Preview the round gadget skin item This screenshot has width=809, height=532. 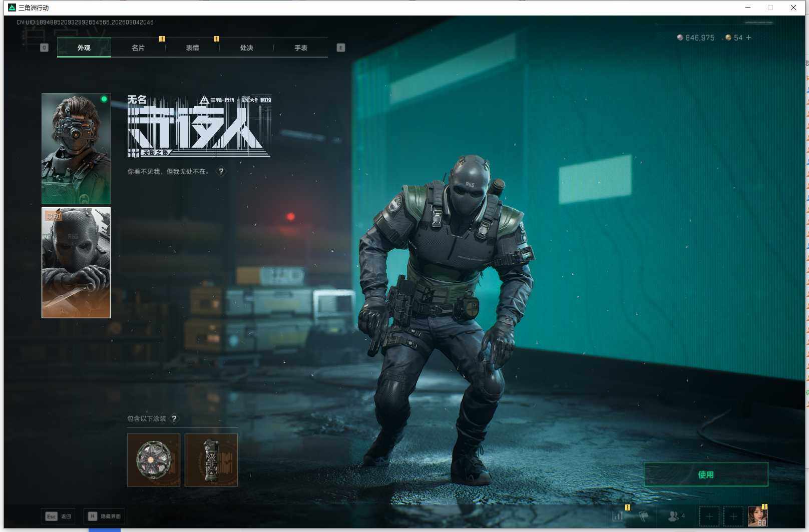154,460
